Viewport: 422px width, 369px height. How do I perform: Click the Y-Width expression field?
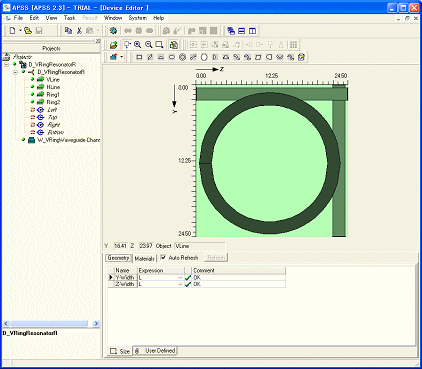coord(161,277)
